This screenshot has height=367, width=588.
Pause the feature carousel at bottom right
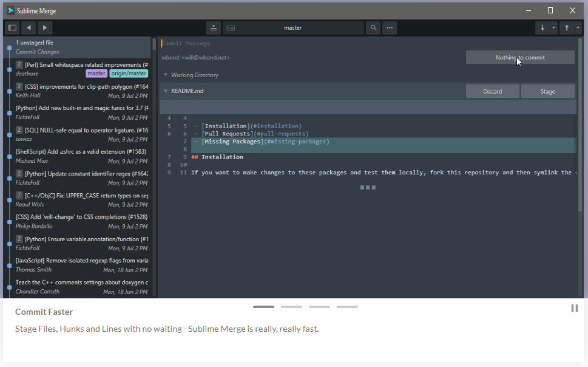(574, 308)
